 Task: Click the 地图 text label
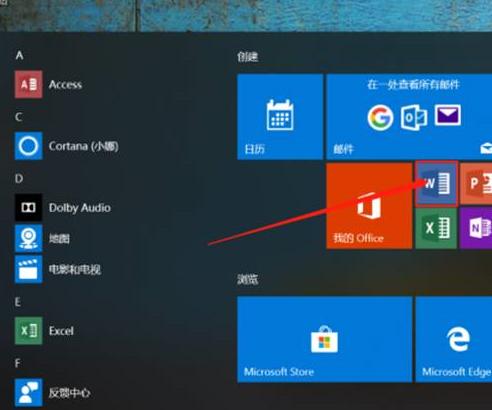tap(59, 238)
